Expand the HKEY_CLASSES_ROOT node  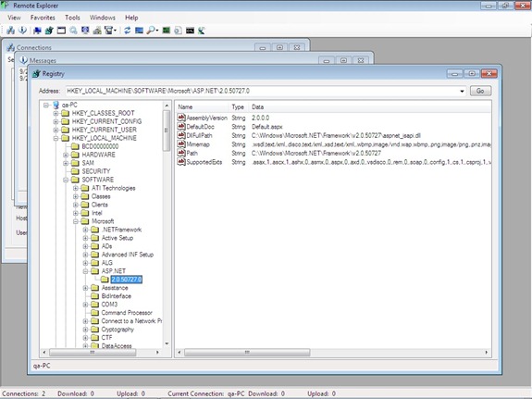56,113
